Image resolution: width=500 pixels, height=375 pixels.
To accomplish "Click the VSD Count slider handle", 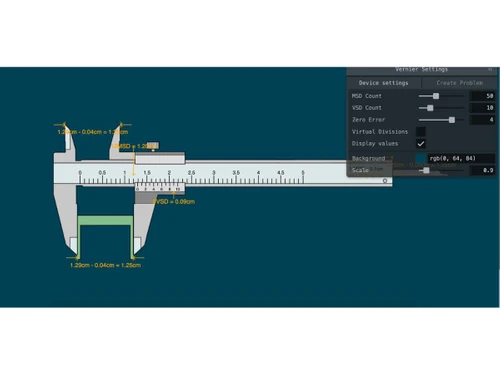I will click(x=430, y=108).
